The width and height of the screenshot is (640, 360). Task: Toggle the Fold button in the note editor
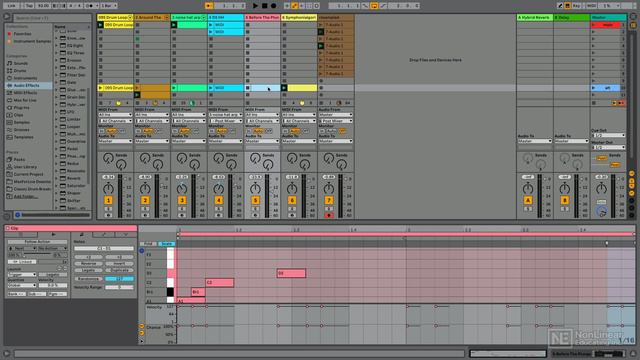pyautogui.click(x=148, y=244)
